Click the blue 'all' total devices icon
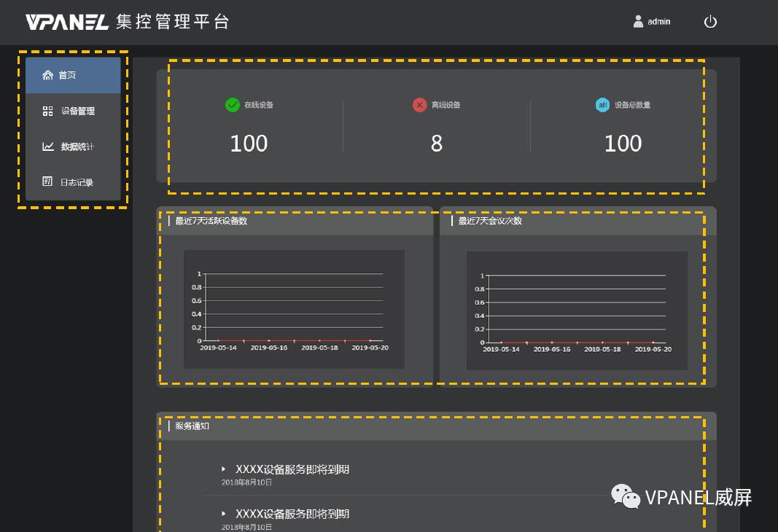The width and height of the screenshot is (778, 532). point(602,105)
